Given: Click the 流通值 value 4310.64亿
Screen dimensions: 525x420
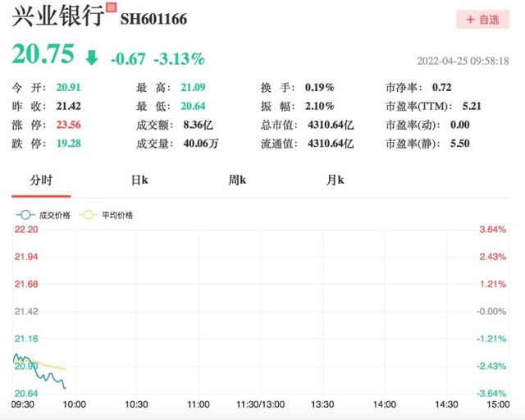Looking at the screenshot, I should (331, 144).
